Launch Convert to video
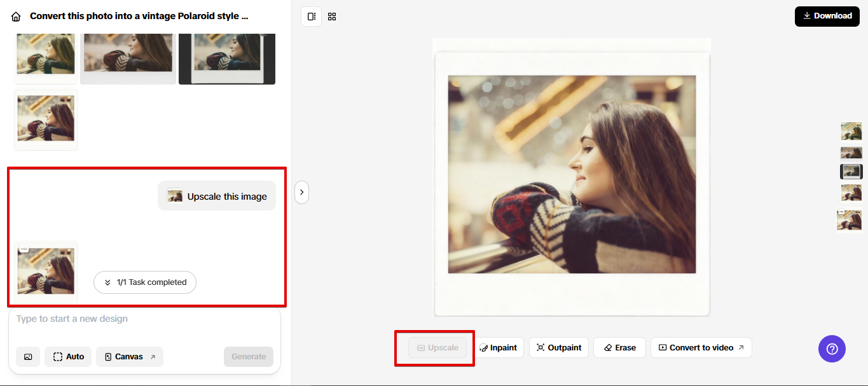This screenshot has width=868, height=386. click(x=701, y=347)
